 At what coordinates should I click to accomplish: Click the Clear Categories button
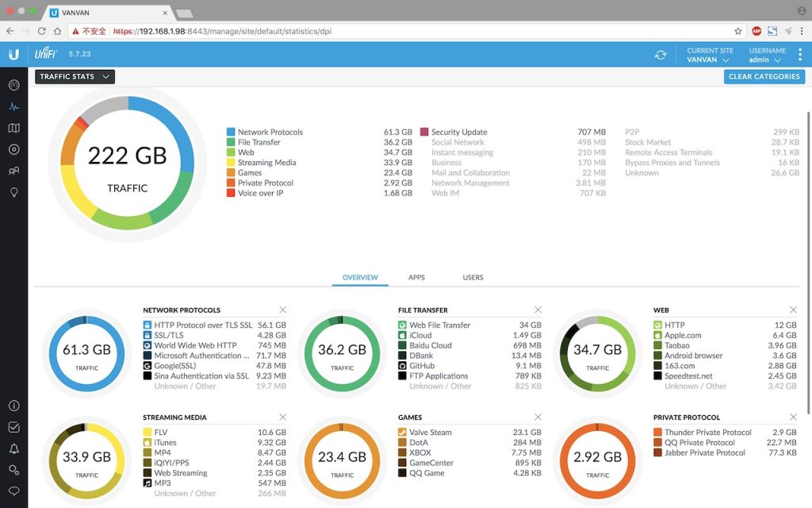coord(764,76)
